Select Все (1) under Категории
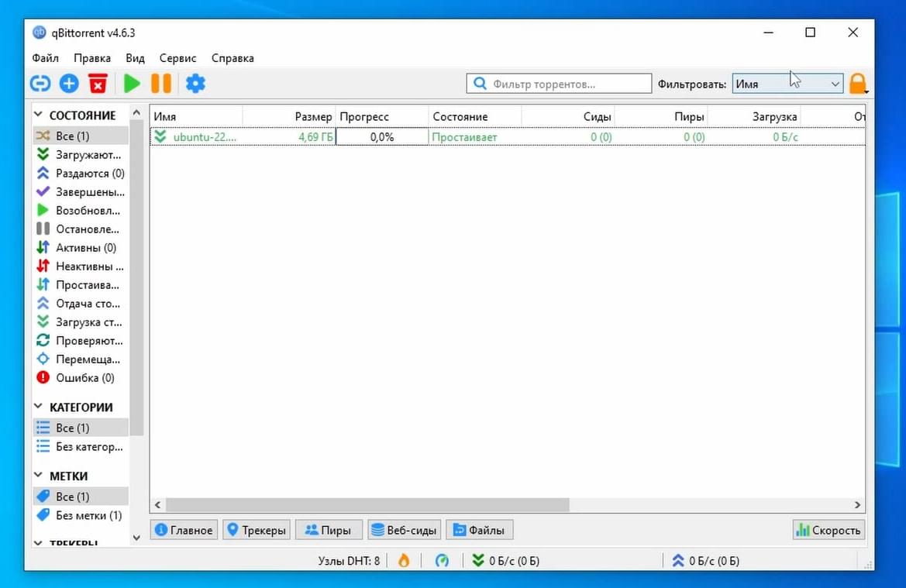 [x=81, y=428]
